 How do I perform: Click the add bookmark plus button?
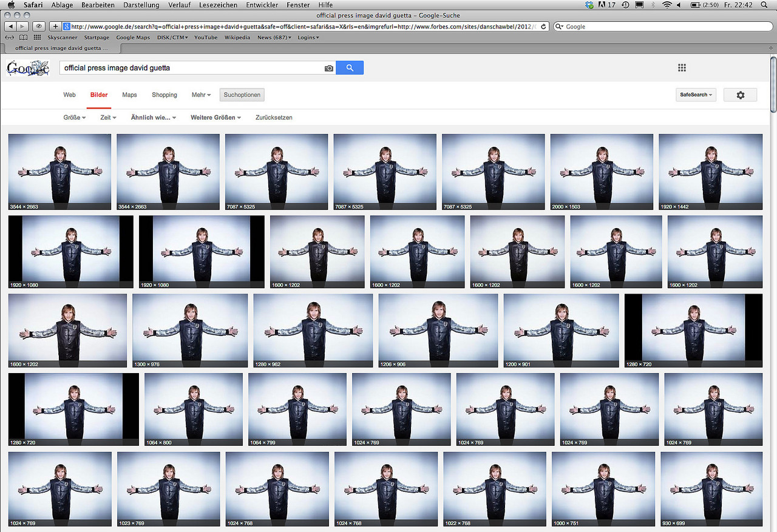click(55, 27)
